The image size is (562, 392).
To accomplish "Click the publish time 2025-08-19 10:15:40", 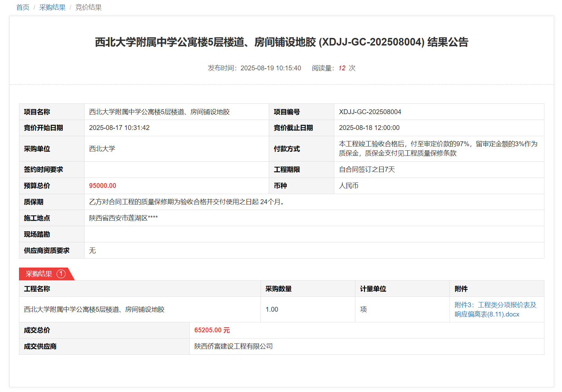I will [270, 68].
